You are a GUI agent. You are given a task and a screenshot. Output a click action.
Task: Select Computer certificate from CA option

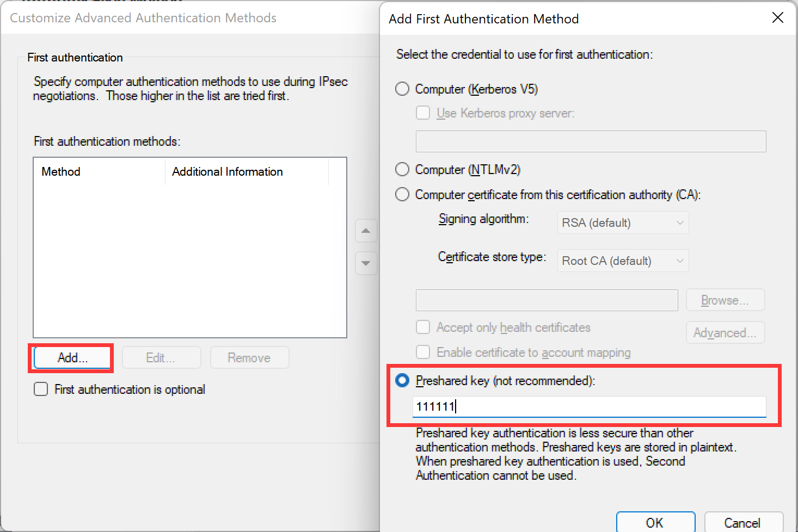[x=402, y=194]
